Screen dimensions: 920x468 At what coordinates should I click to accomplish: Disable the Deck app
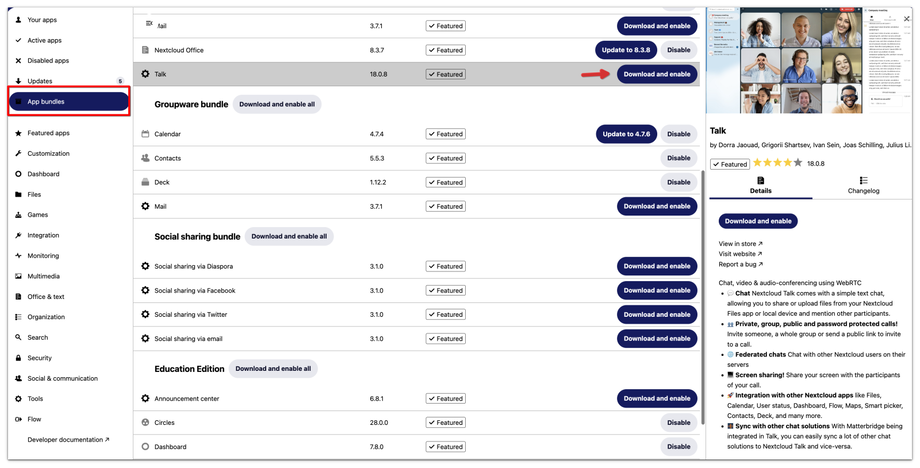pyautogui.click(x=678, y=182)
